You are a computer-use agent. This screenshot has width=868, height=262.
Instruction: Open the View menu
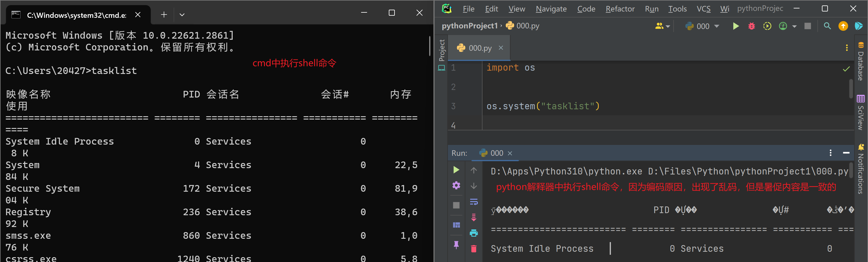click(517, 9)
